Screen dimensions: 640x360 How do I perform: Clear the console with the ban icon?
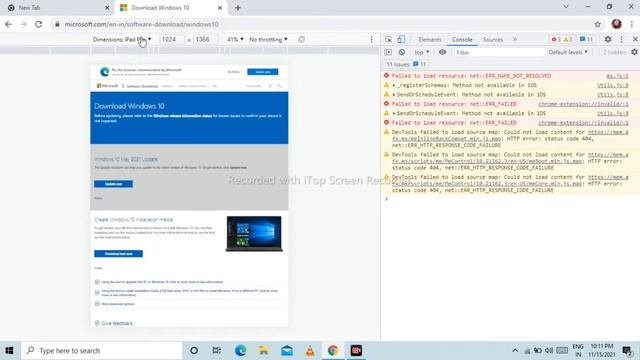point(402,52)
